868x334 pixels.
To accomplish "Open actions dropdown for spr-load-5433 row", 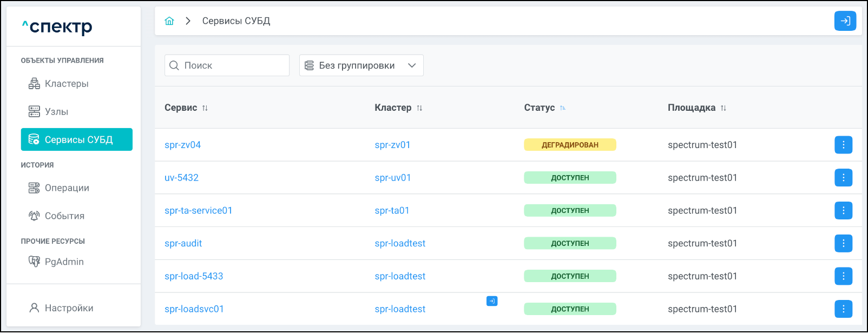I will [843, 276].
